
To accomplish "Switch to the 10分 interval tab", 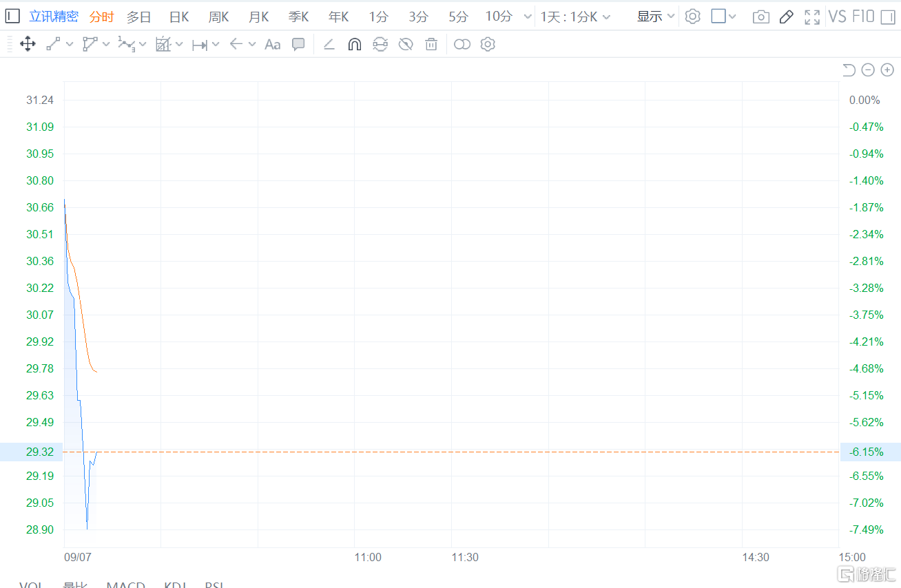I will [x=499, y=17].
